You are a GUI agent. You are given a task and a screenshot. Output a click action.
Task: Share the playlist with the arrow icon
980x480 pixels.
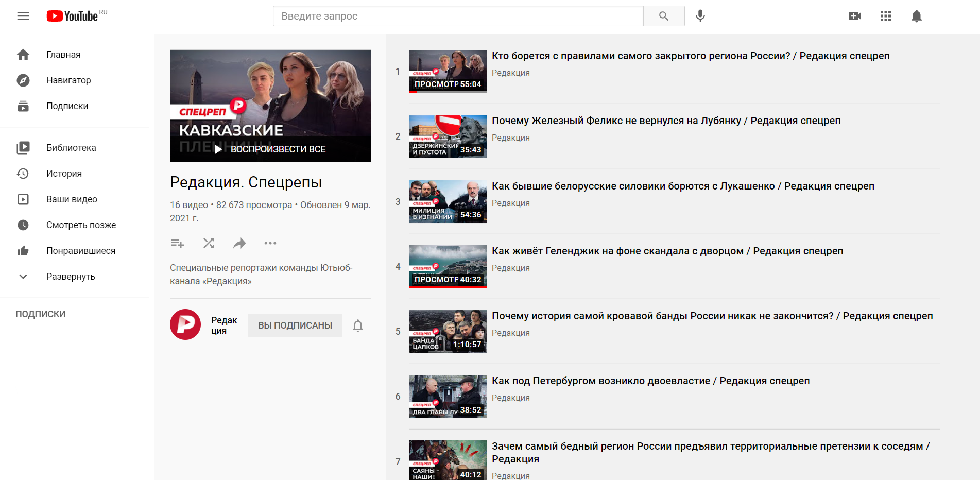239,243
